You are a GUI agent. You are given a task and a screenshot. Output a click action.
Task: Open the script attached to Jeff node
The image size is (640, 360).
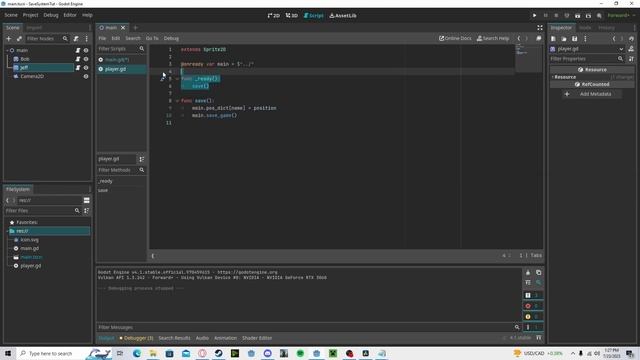78,68
